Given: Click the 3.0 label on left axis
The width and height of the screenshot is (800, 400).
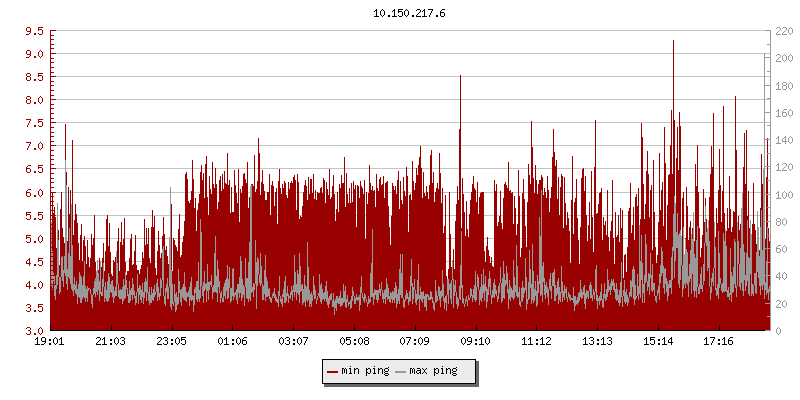Looking at the screenshot, I should (33, 331).
